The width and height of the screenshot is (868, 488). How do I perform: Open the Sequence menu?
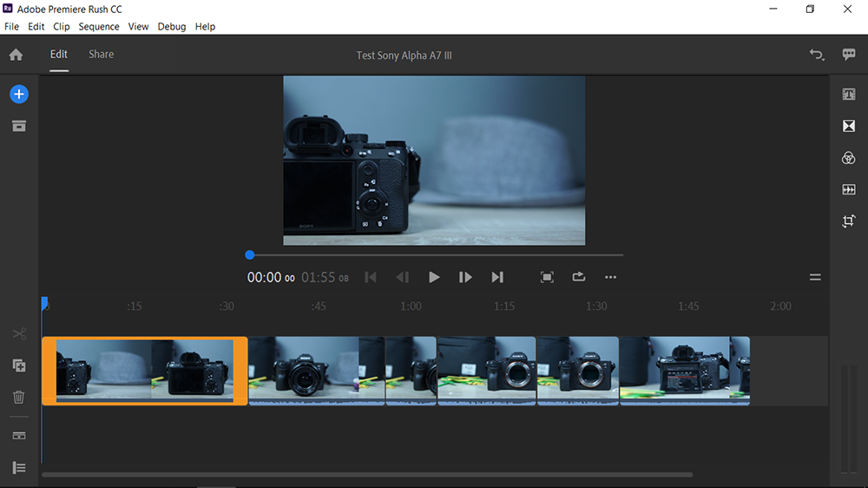point(99,27)
